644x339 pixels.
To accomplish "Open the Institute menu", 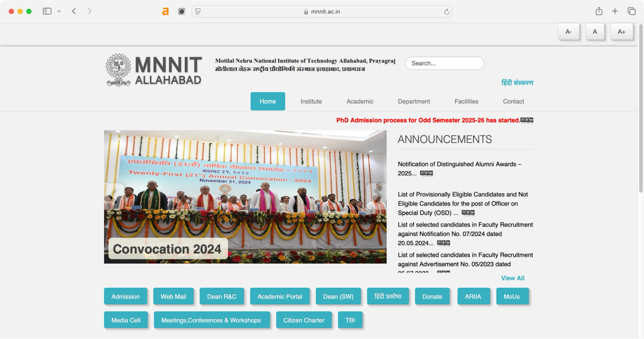I will [x=311, y=101].
